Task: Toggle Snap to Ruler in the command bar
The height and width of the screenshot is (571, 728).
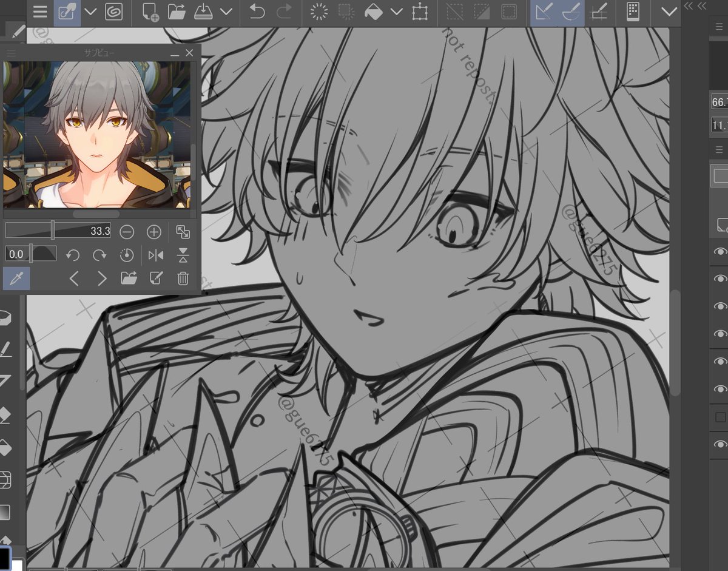Action: 544,12
